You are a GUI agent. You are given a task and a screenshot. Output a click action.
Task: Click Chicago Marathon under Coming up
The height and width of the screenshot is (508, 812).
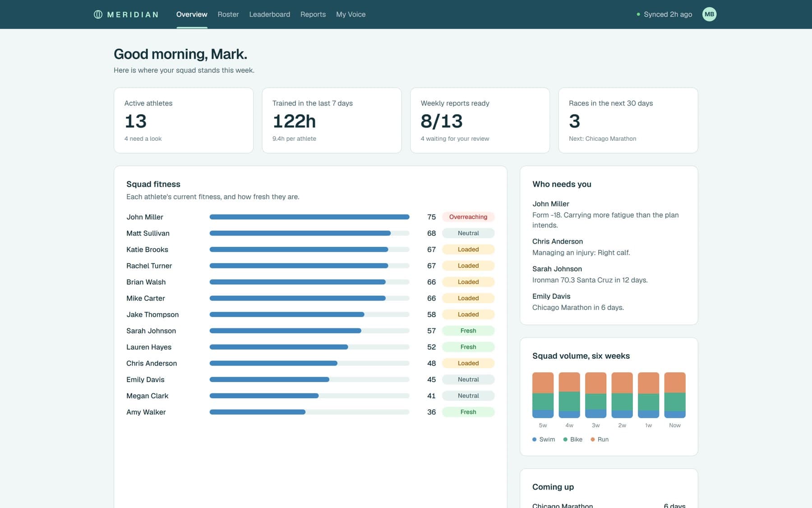[x=563, y=506]
